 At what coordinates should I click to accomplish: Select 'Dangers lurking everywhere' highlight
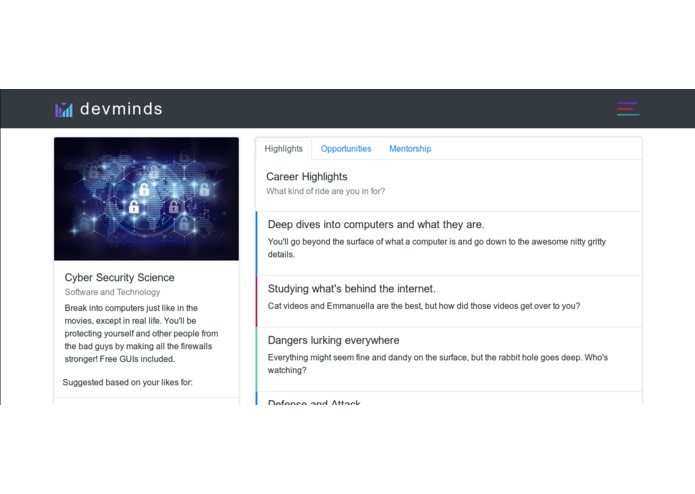449,359
